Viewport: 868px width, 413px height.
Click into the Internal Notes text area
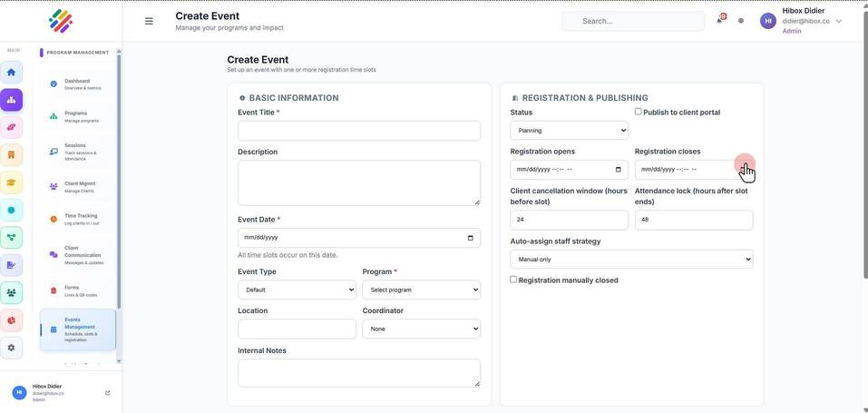[359, 373]
